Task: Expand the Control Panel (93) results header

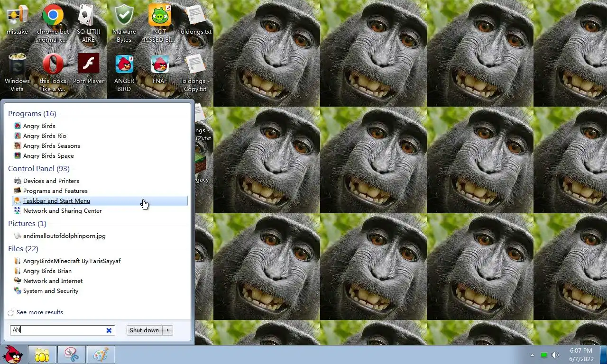Action: point(39,169)
